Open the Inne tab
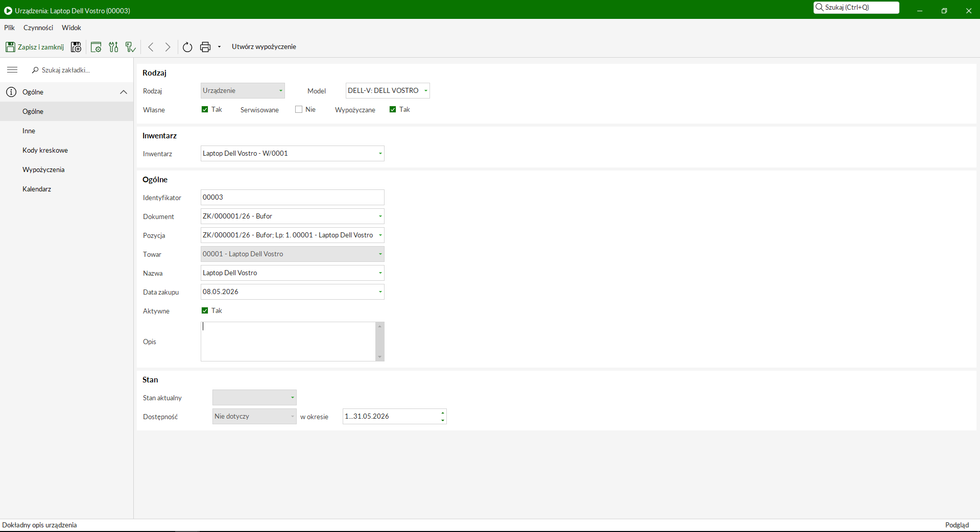This screenshot has width=980, height=532. coord(66,131)
